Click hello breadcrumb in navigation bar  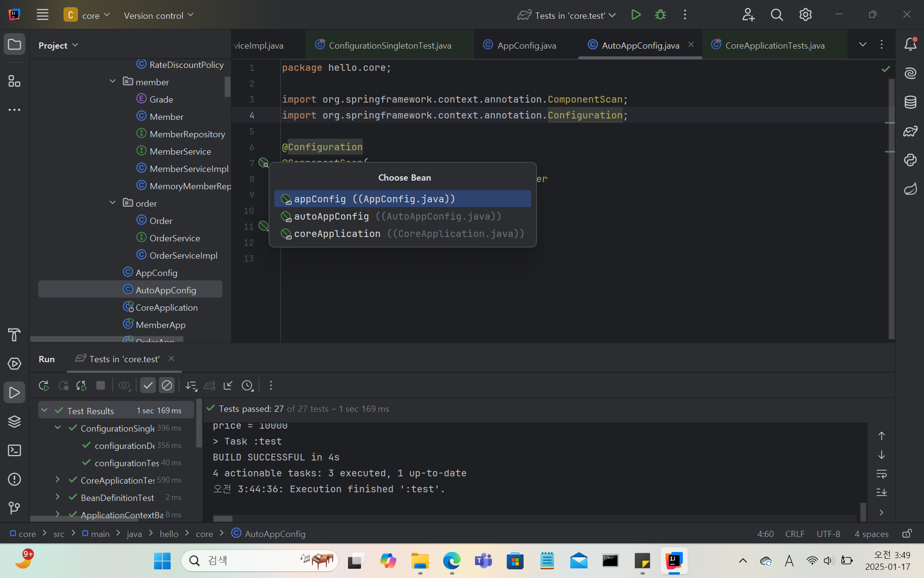pos(169,534)
